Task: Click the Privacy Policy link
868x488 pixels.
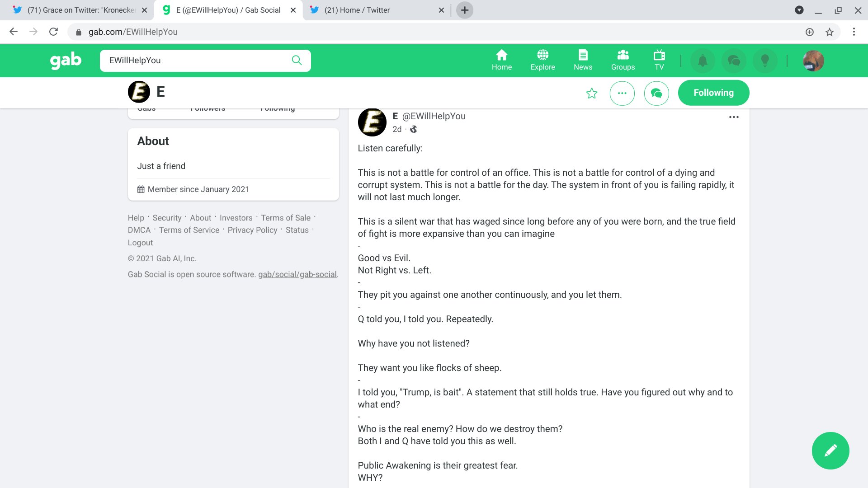Action: tap(252, 230)
